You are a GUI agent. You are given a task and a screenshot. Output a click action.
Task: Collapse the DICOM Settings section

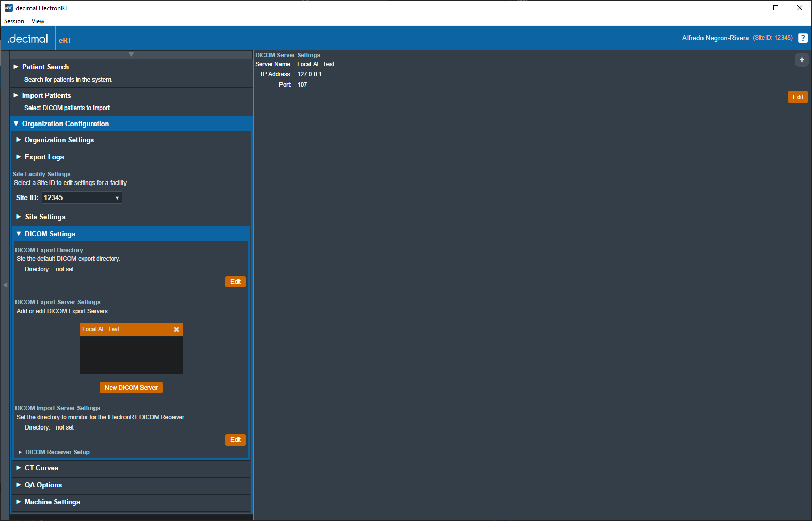pyautogui.click(x=50, y=234)
